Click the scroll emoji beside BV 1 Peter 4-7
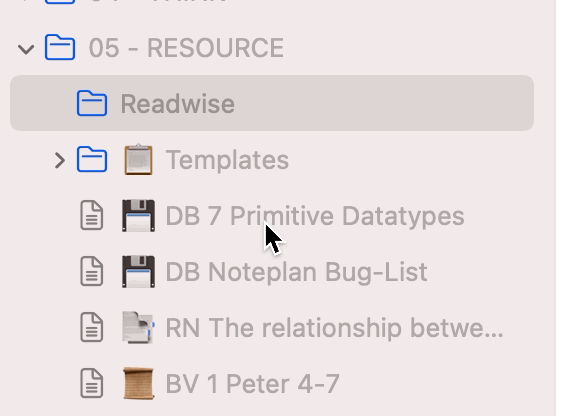Screen dimensions: 562x416 [138, 383]
